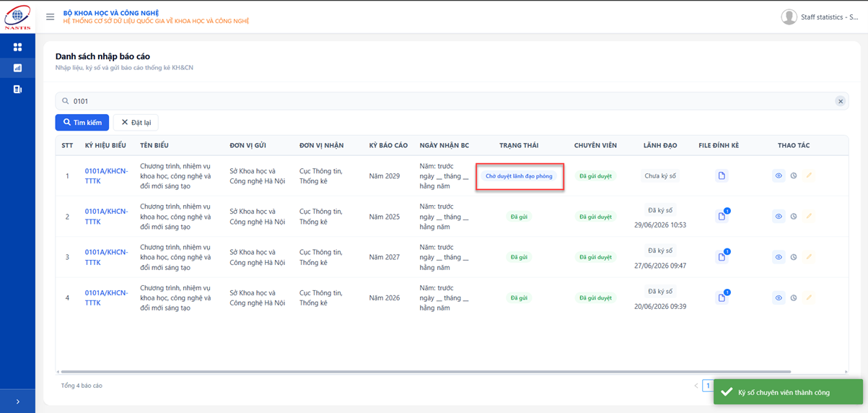This screenshot has width=868, height=413.
Task: Click the Đặt lại button
Action: point(136,123)
